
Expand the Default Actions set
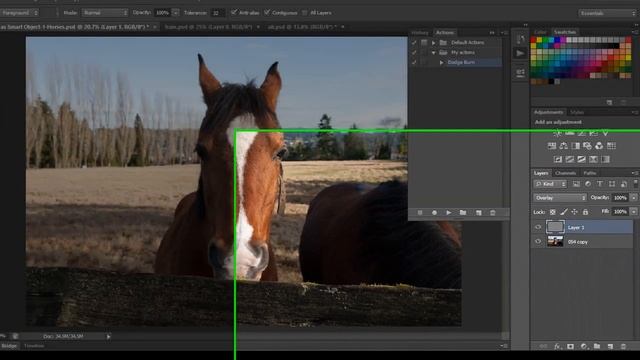[433, 42]
